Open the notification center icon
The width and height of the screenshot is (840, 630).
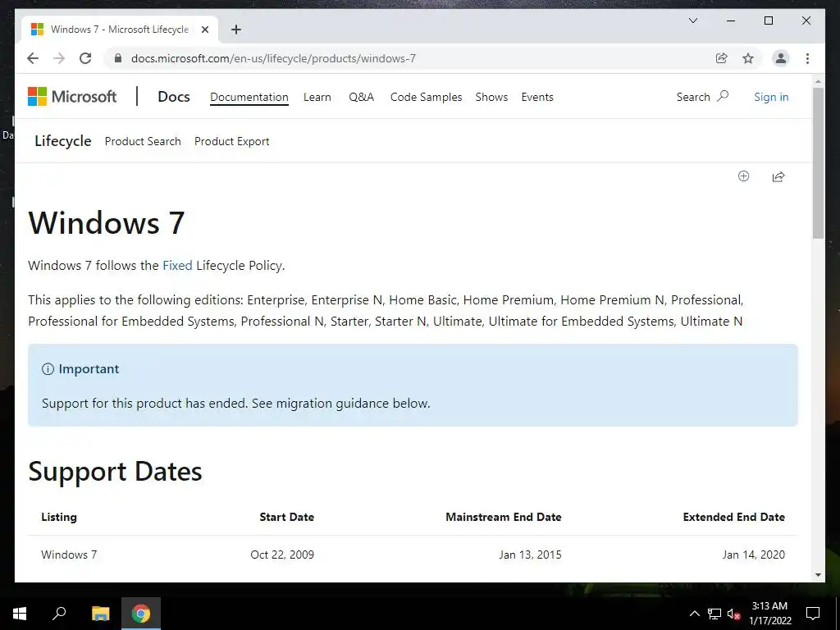coord(813,614)
